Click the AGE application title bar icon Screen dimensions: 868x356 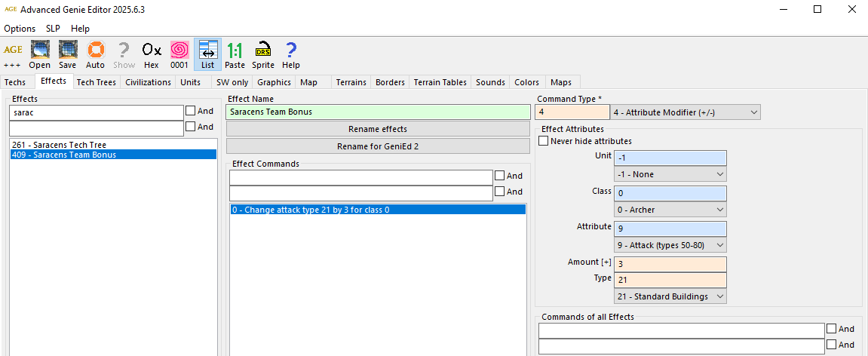tap(11, 9)
